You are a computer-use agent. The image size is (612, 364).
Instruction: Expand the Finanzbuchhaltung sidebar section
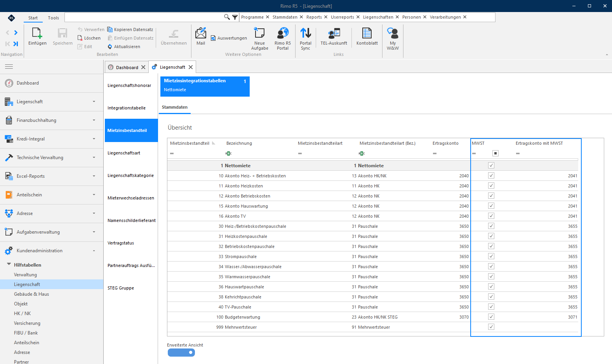(52, 120)
